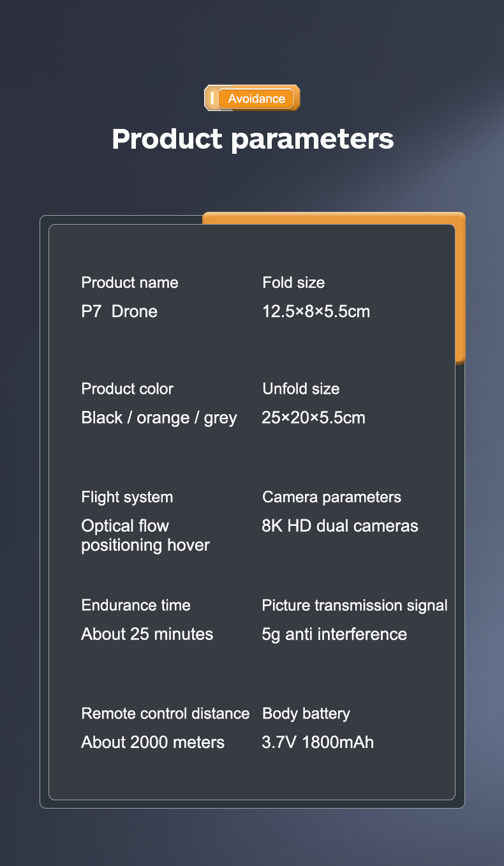Click the Flight system label
This screenshot has width=504, height=866.
pyautogui.click(x=127, y=497)
